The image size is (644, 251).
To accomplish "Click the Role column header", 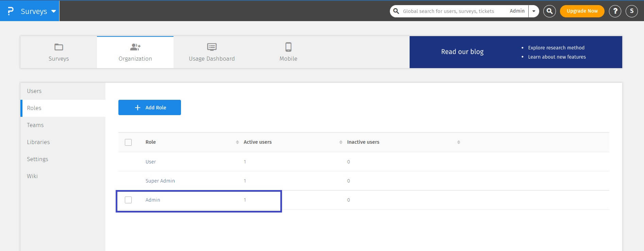I will [x=151, y=142].
